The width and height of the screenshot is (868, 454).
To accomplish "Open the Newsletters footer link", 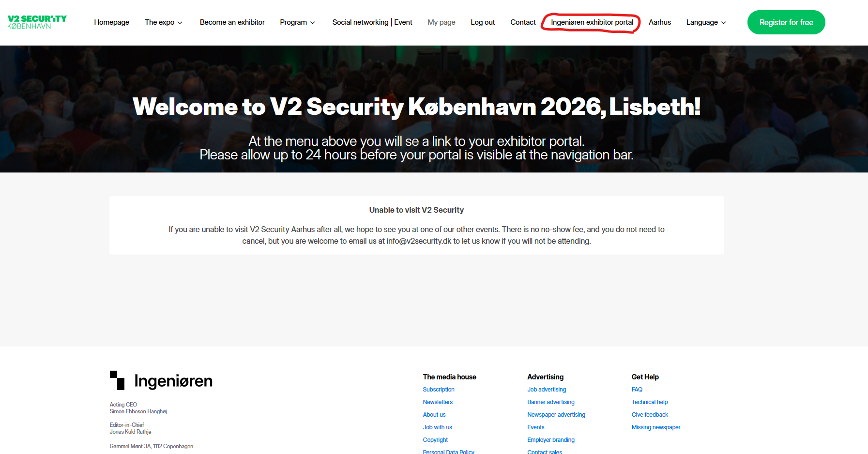I will point(437,402).
